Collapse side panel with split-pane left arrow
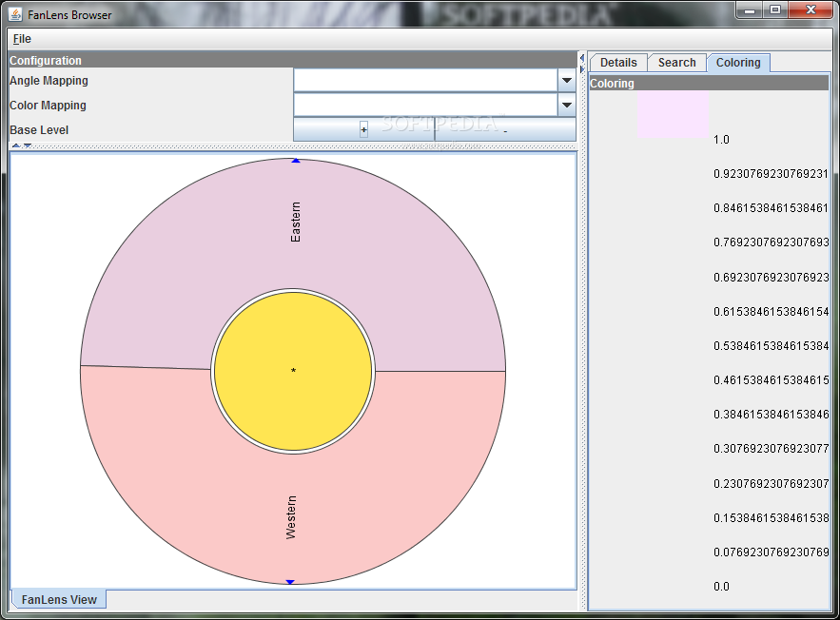Viewport: 840px width, 620px height. click(582, 58)
